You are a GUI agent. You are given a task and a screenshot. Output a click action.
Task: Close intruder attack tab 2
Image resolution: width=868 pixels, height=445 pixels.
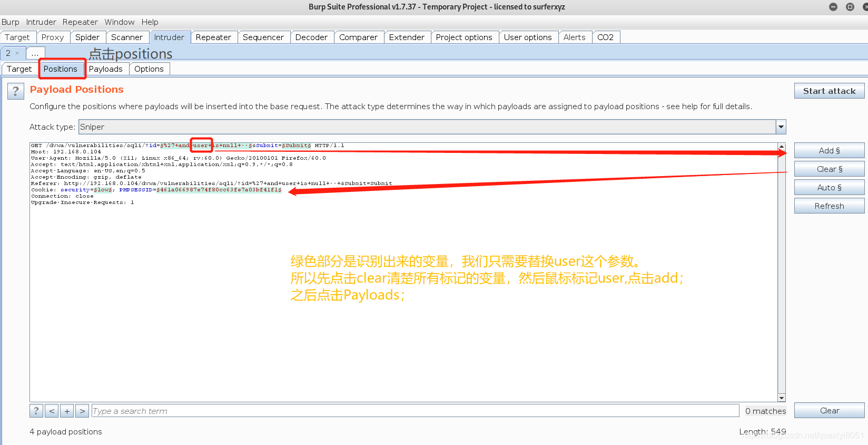click(17, 53)
